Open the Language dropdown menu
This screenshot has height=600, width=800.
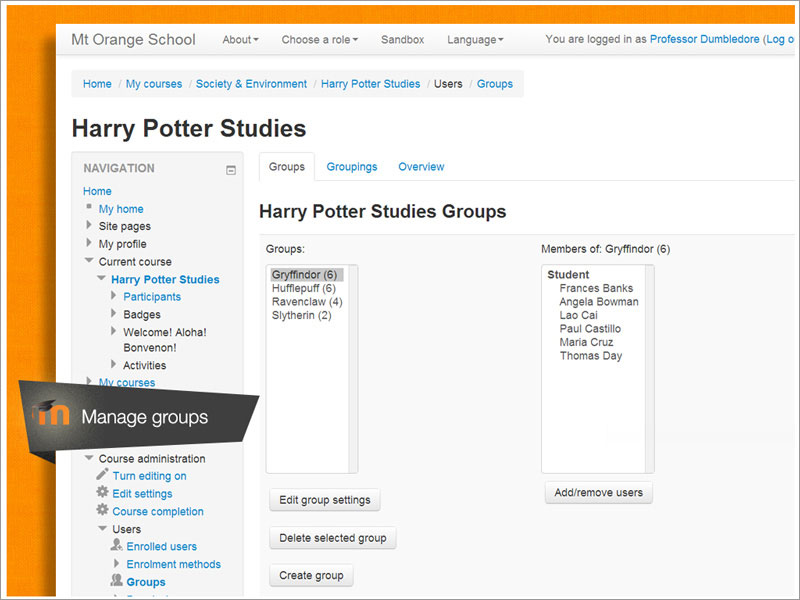coord(475,40)
